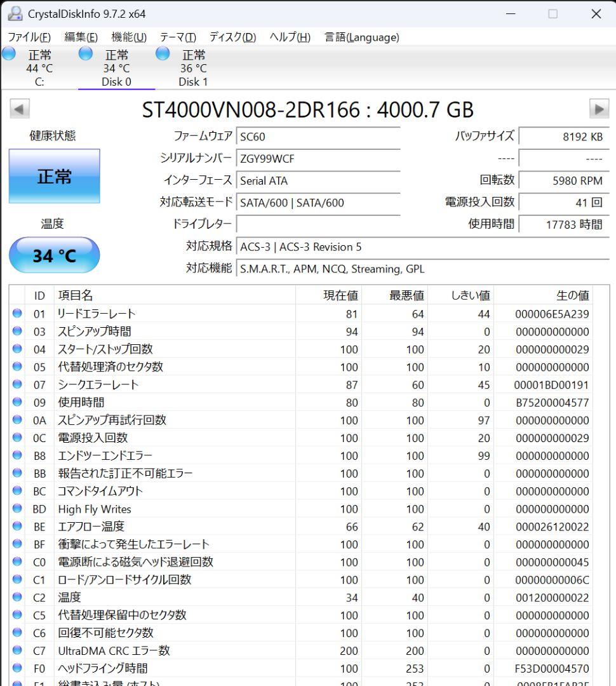The image size is (616, 686).
Task: Click the 34 °C temperature badge
Action: 54,255
